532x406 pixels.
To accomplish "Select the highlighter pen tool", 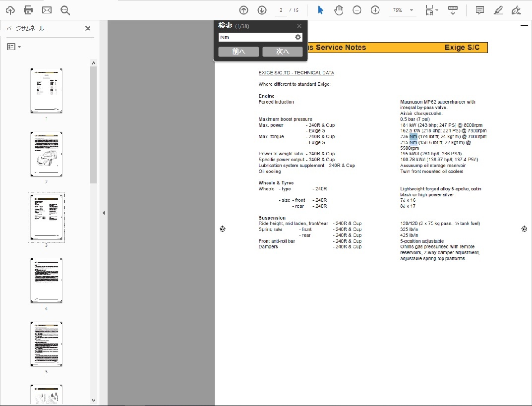I will [x=498, y=10].
